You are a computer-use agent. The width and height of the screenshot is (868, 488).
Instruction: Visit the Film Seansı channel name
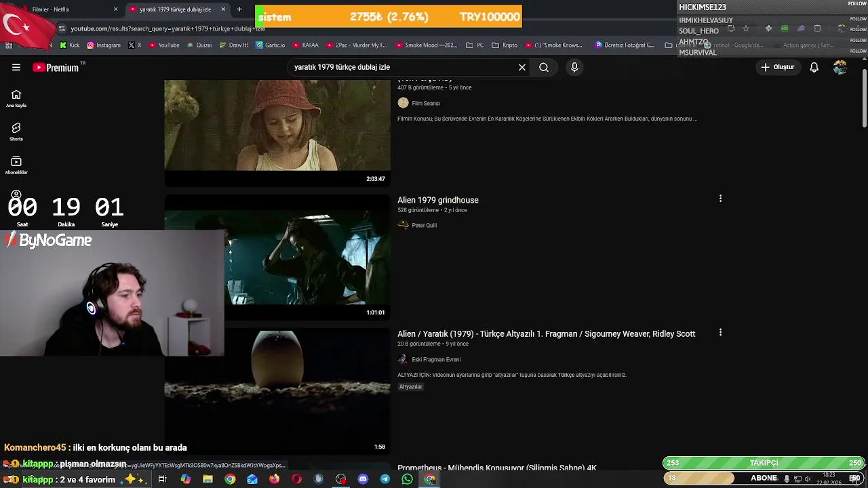click(x=426, y=103)
